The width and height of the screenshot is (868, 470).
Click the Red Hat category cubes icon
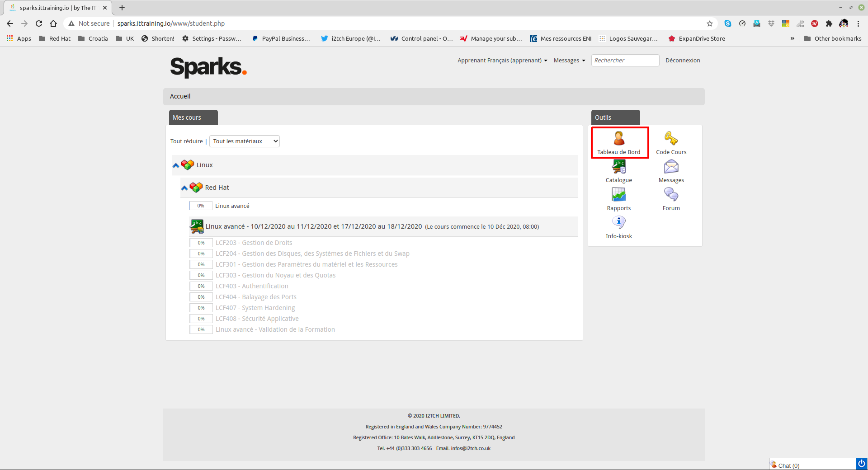(196, 187)
